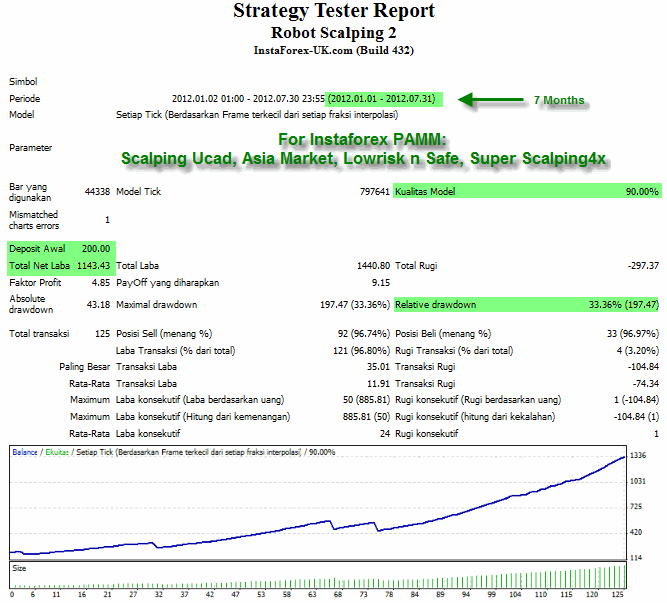
Task: Click the bars used value '44338'
Action: point(97,192)
